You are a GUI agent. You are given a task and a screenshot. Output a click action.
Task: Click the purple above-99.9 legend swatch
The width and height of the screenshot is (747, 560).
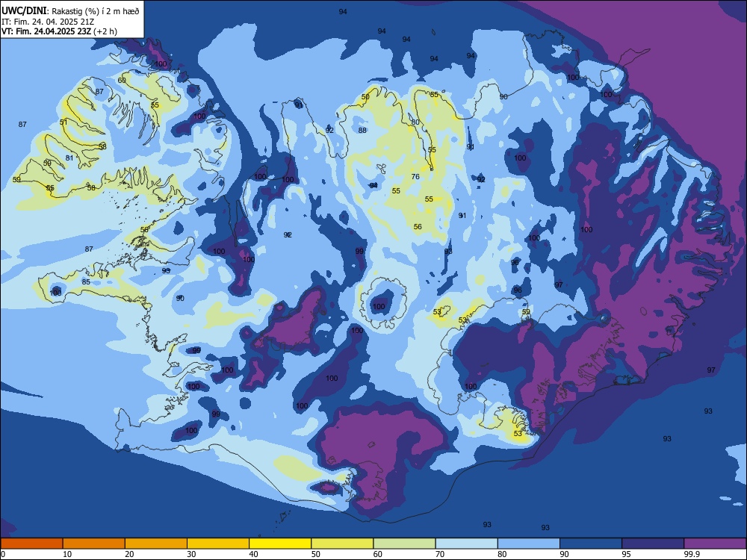715,544
